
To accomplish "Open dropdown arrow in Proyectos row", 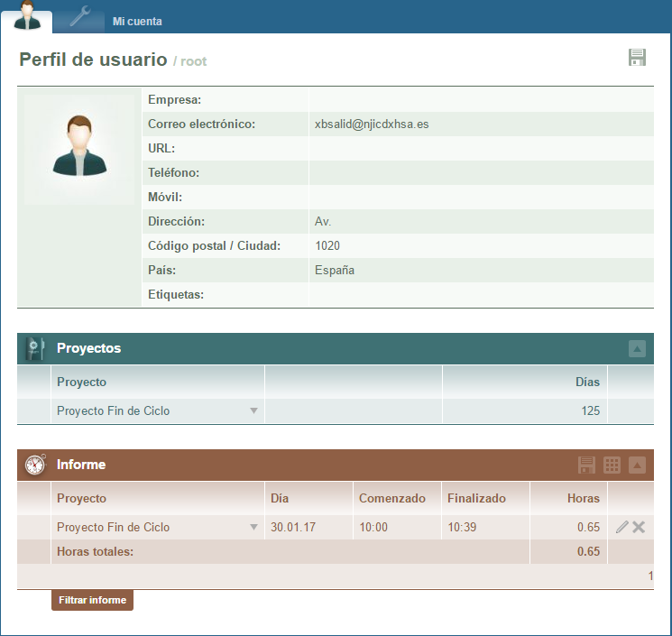I will click(253, 411).
